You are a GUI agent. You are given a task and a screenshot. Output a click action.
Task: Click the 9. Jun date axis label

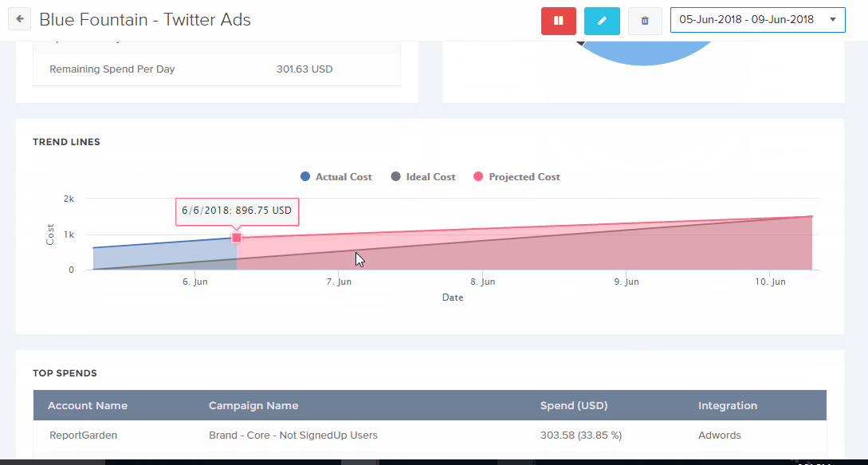click(x=626, y=282)
